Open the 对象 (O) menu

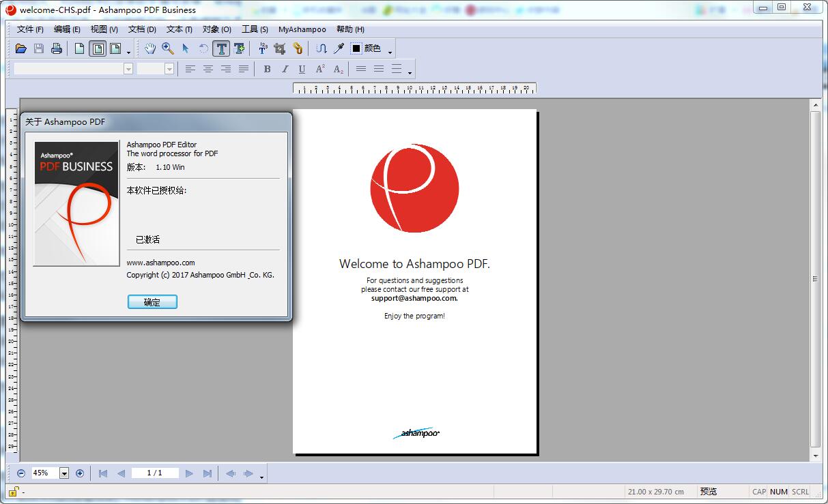[217, 29]
